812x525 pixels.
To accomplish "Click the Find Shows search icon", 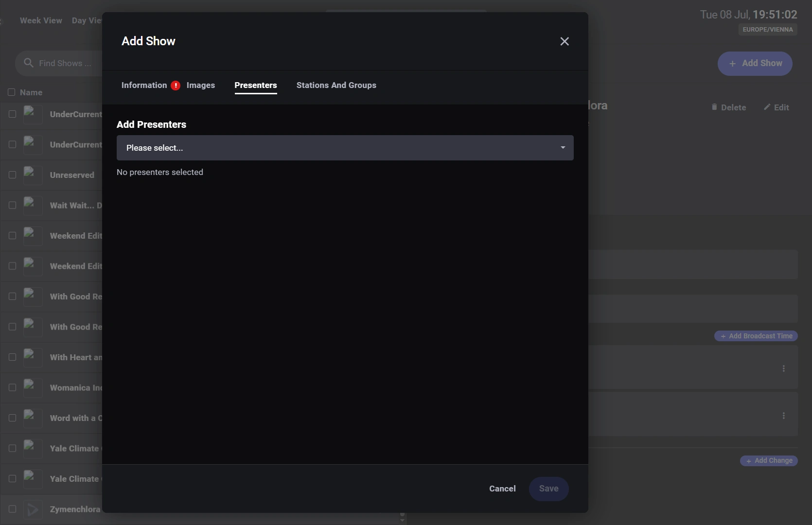I will click(x=29, y=63).
